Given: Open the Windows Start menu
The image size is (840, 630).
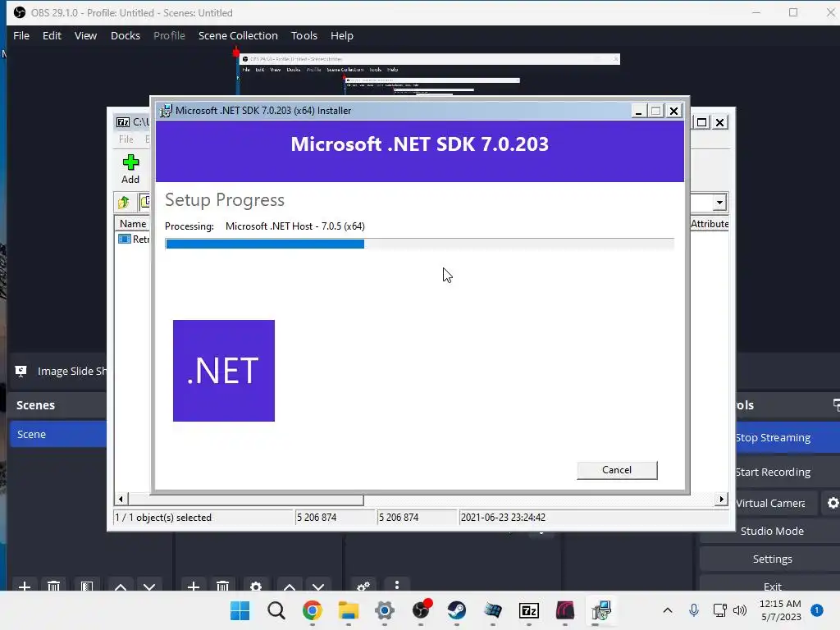Looking at the screenshot, I should point(240,610).
